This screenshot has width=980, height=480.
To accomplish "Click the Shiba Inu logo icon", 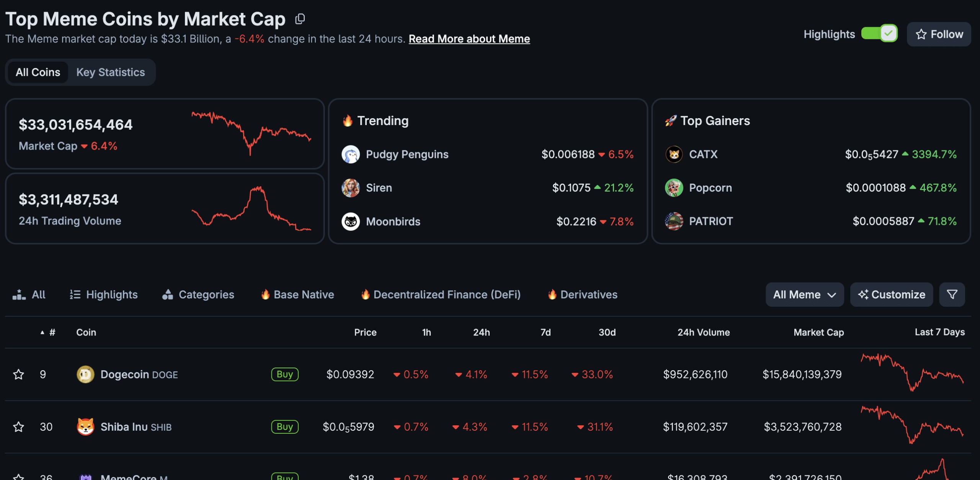I will click(x=85, y=427).
